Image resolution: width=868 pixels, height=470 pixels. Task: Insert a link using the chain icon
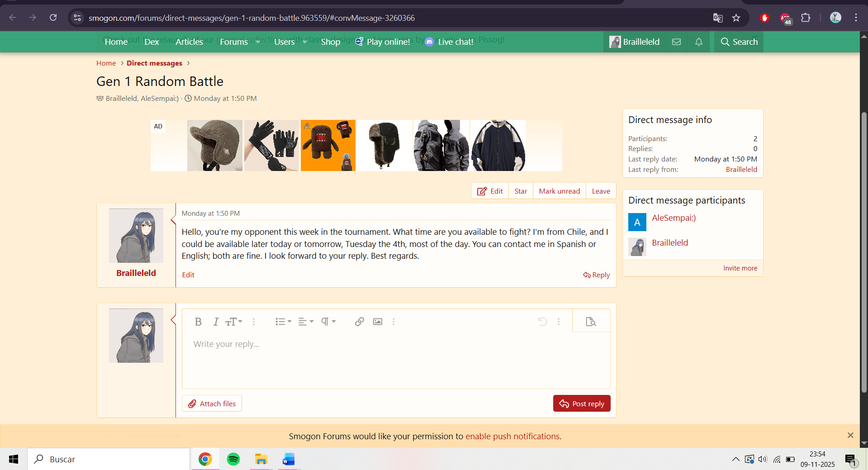click(x=360, y=322)
